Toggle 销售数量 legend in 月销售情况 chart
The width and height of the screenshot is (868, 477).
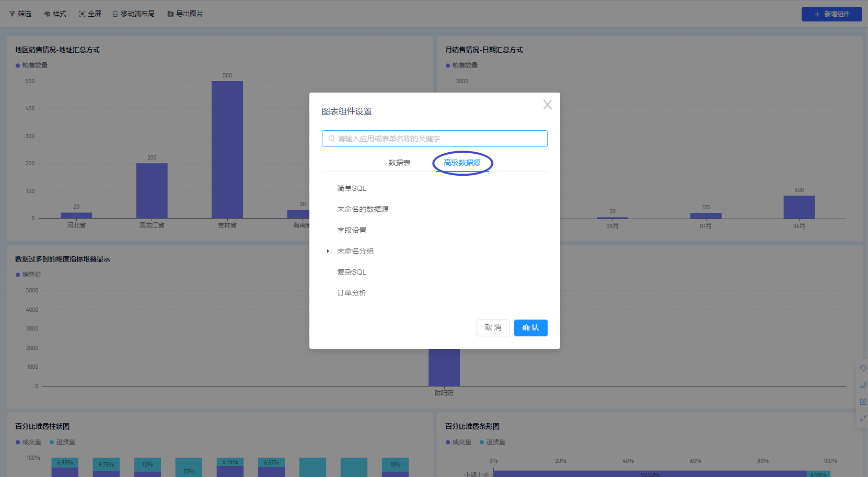click(461, 65)
